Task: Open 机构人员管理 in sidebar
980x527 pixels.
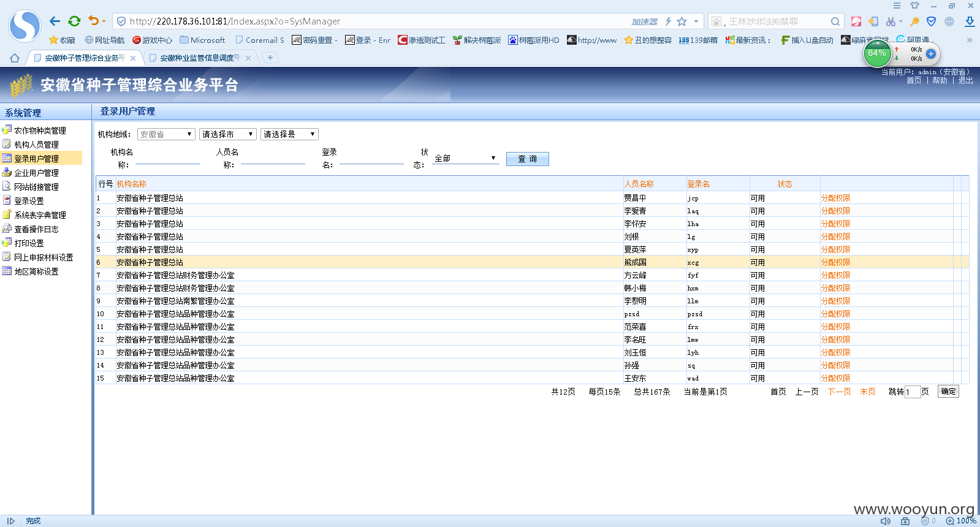Action: click(x=36, y=145)
